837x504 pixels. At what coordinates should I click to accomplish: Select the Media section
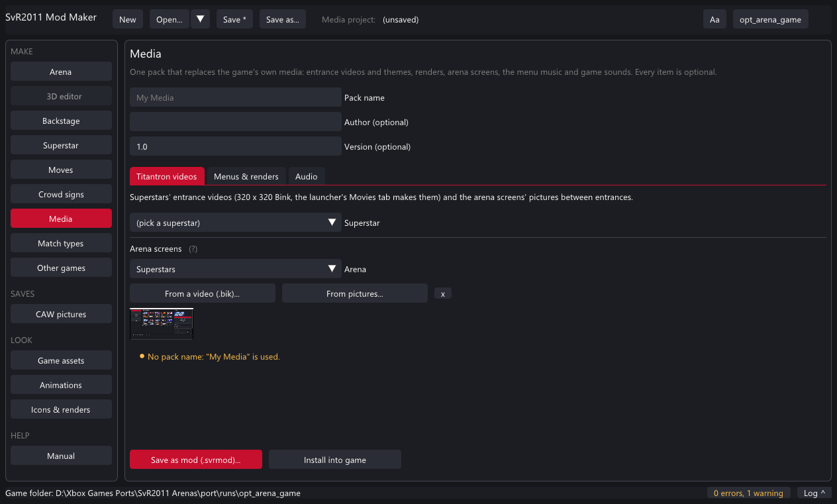coord(61,219)
